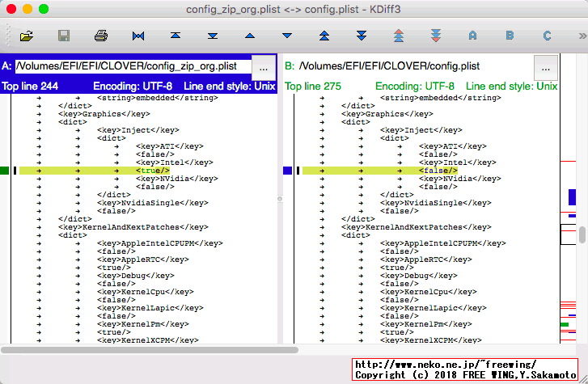The height and width of the screenshot is (384, 588).
Task: Click <key>Intel</key> line in pane A
Action: point(175,162)
